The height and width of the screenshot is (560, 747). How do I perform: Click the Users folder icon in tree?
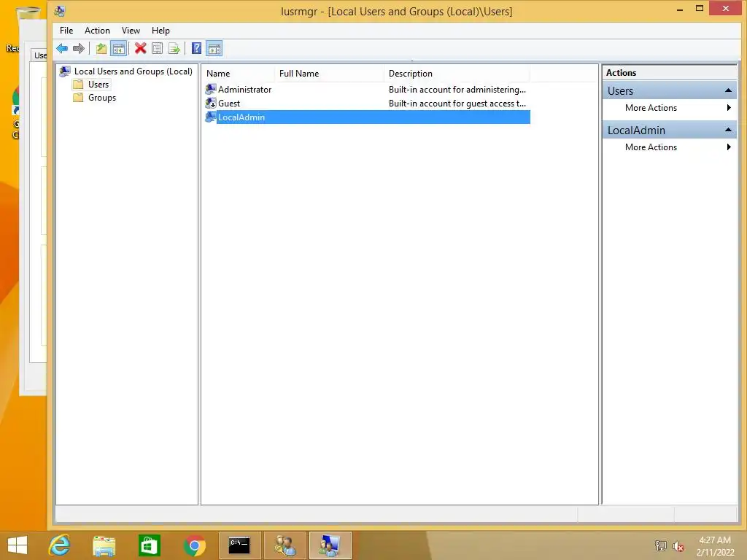tap(78, 85)
